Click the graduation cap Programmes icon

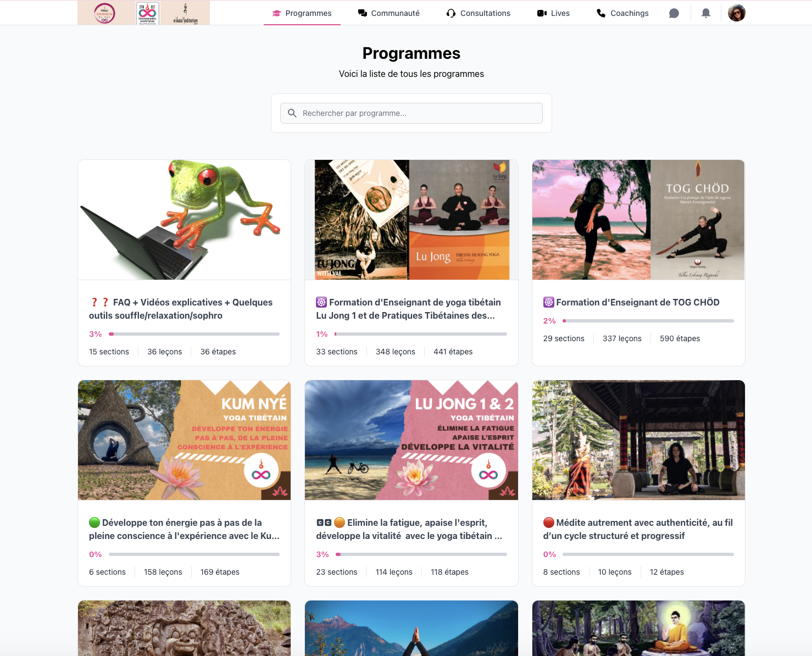coord(276,13)
